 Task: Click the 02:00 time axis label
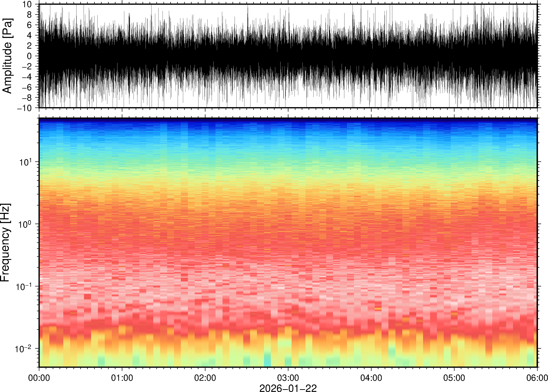[205, 378]
